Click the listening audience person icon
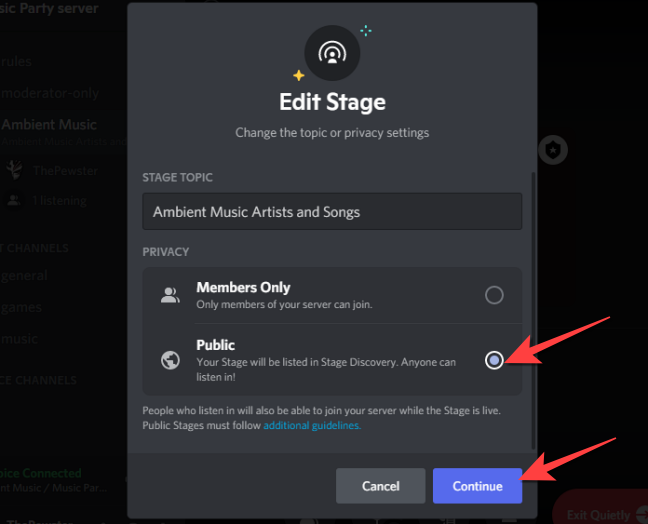648x524 pixels. (14, 200)
